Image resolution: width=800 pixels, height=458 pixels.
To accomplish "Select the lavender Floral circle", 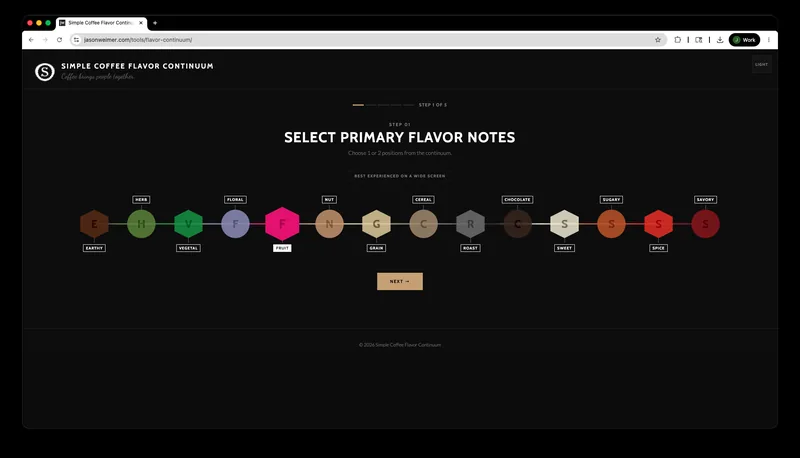I will click(235, 224).
